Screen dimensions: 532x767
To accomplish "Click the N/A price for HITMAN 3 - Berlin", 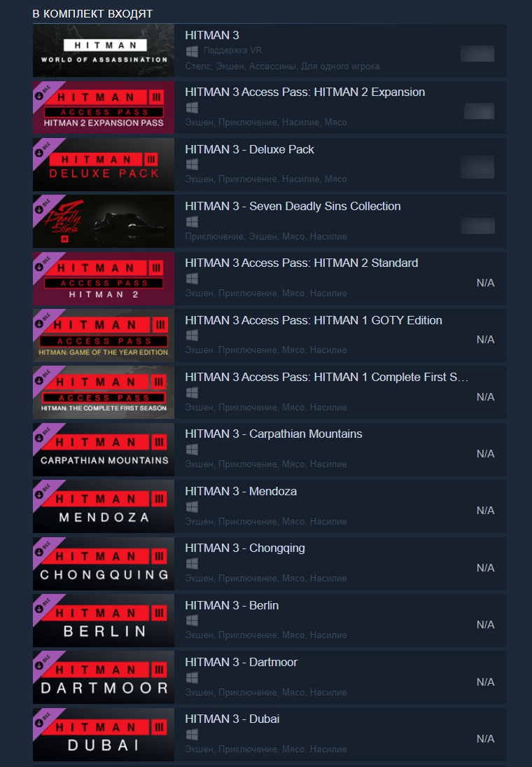I will click(x=485, y=625).
